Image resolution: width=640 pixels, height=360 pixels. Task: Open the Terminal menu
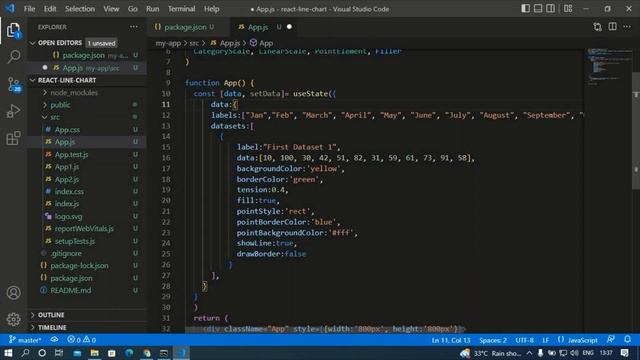[181, 9]
